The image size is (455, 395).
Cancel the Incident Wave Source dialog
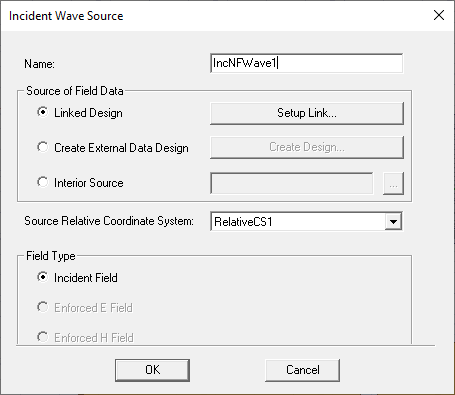tap(303, 370)
